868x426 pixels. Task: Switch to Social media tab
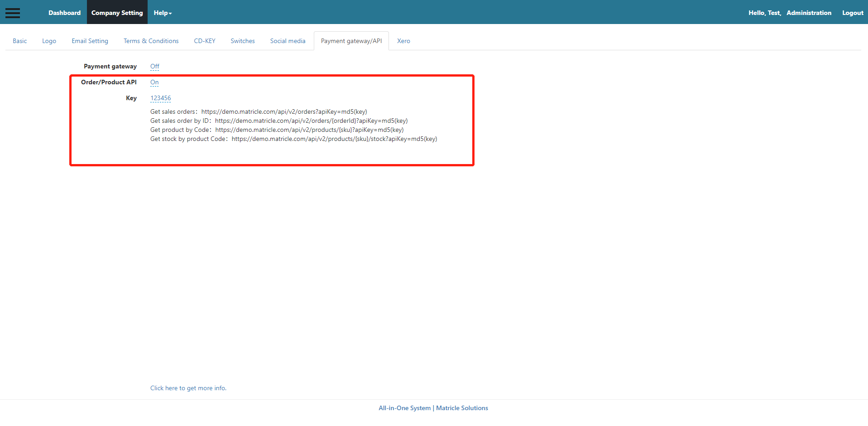288,41
